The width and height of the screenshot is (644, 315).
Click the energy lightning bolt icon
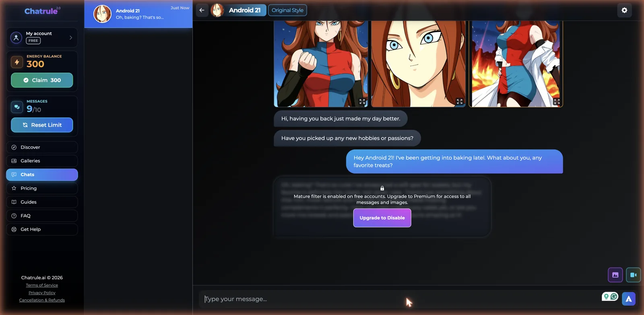tap(17, 62)
